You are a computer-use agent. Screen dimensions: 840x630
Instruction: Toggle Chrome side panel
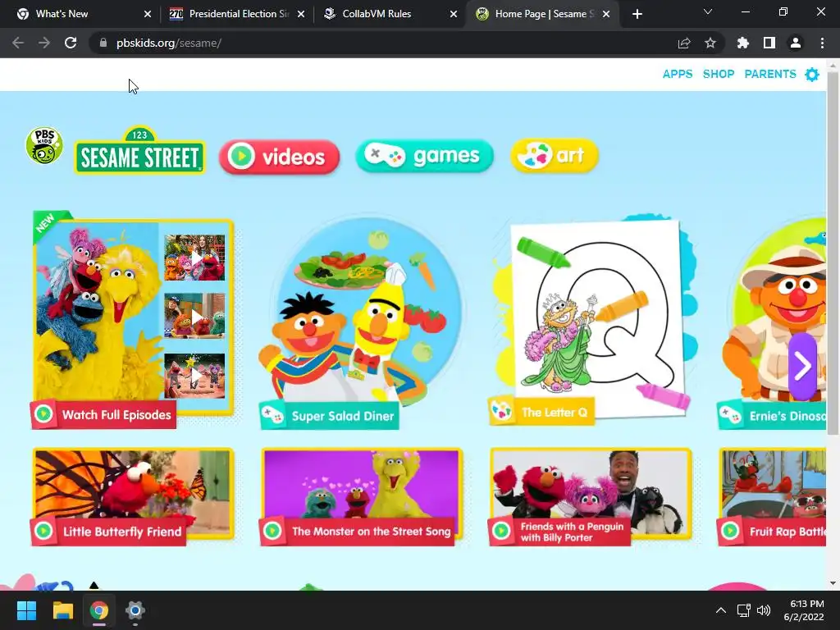click(x=769, y=43)
